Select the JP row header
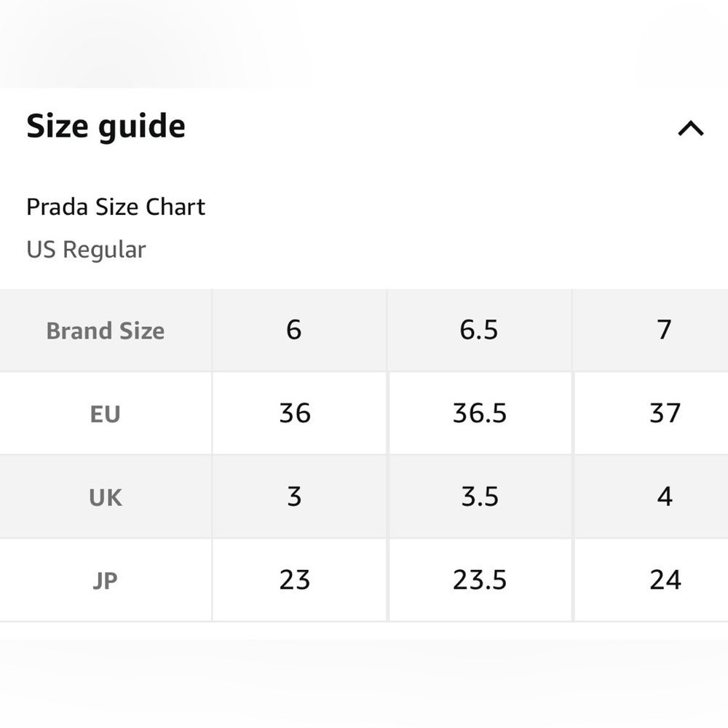Viewport: 728px width, 728px height. point(106,581)
